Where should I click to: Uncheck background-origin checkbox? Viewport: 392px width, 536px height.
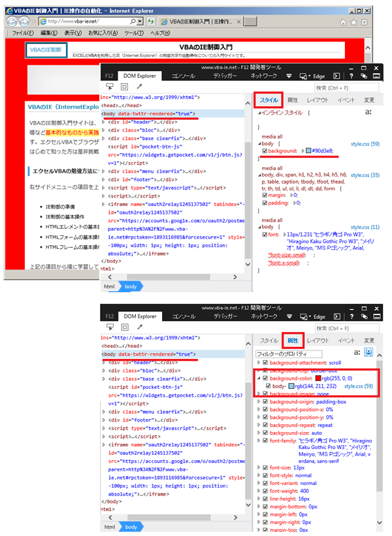265,401
